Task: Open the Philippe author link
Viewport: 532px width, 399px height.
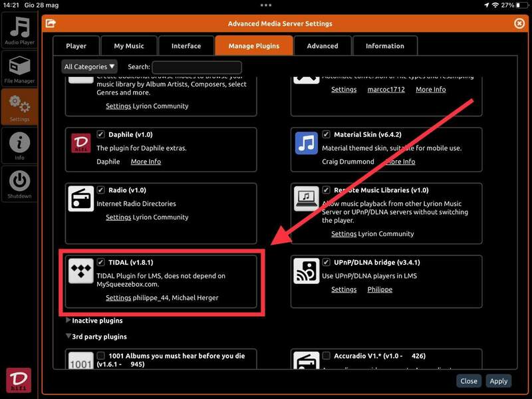Action: [x=380, y=289]
